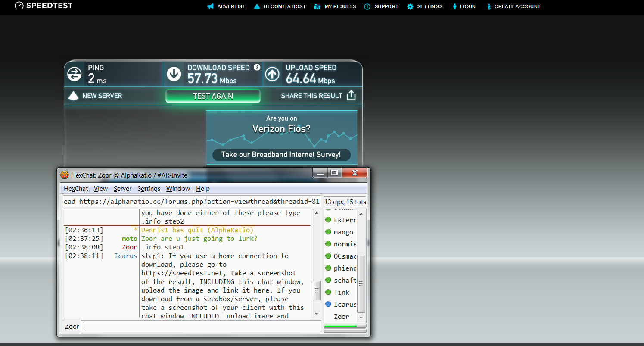
Task: Click the Create Account person icon
Action: click(489, 6)
